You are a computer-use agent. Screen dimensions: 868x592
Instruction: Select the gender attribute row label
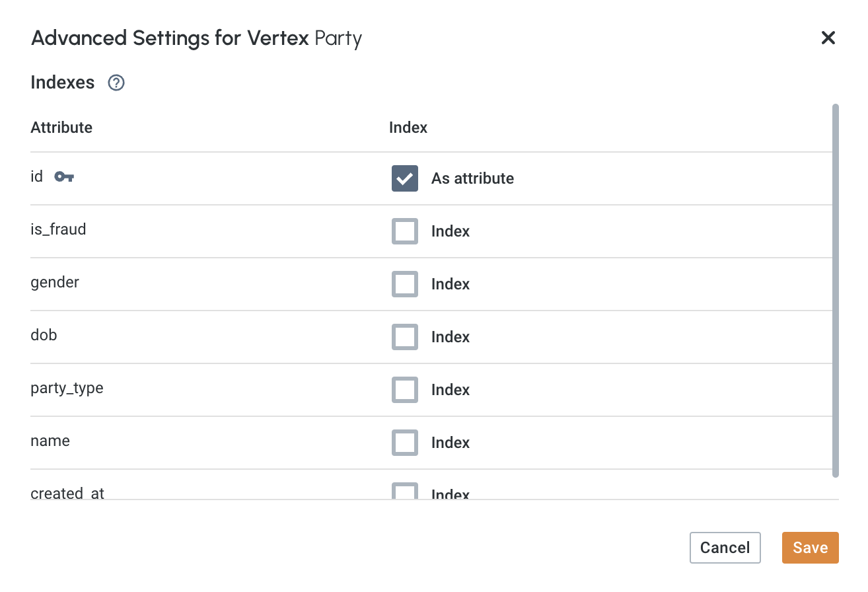tap(54, 282)
